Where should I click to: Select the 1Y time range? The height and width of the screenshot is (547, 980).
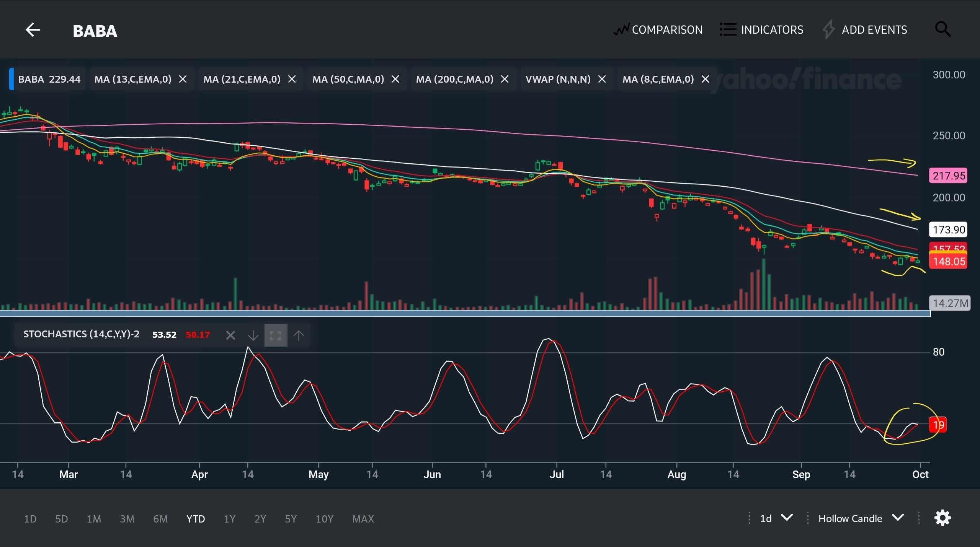pyautogui.click(x=229, y=519)
